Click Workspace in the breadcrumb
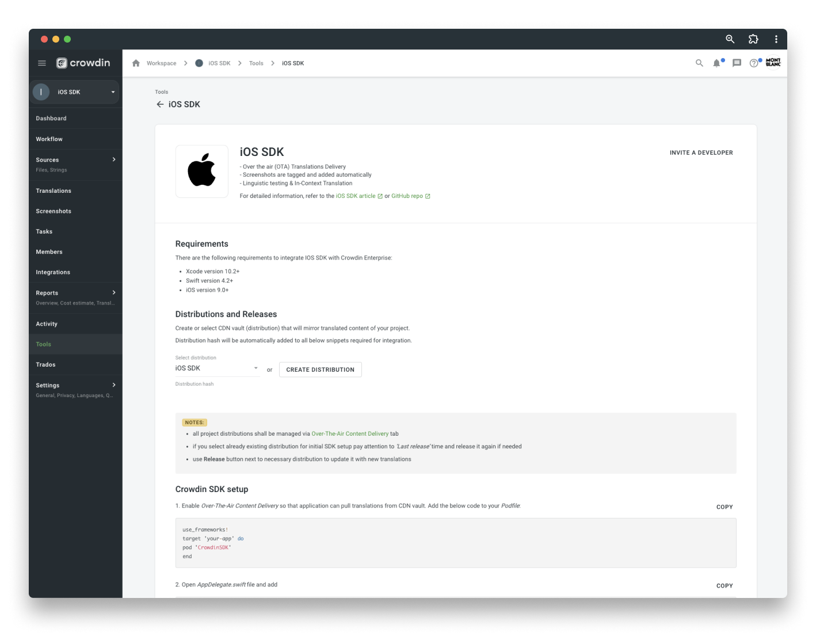This screenshot has height=644, width=816. click(x=161, y=63)
